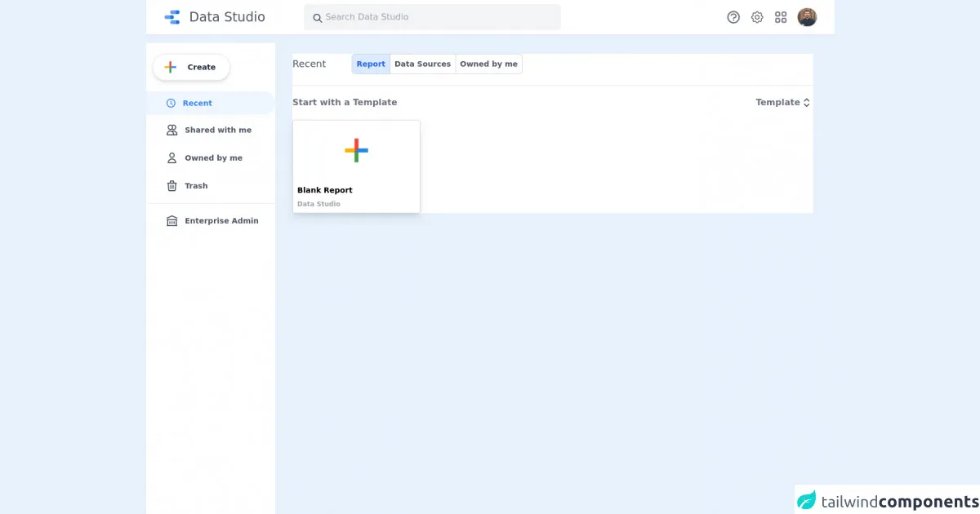The image size is (980, 514).
Task: Open the Blank Report template card
Action: [356, 166]
